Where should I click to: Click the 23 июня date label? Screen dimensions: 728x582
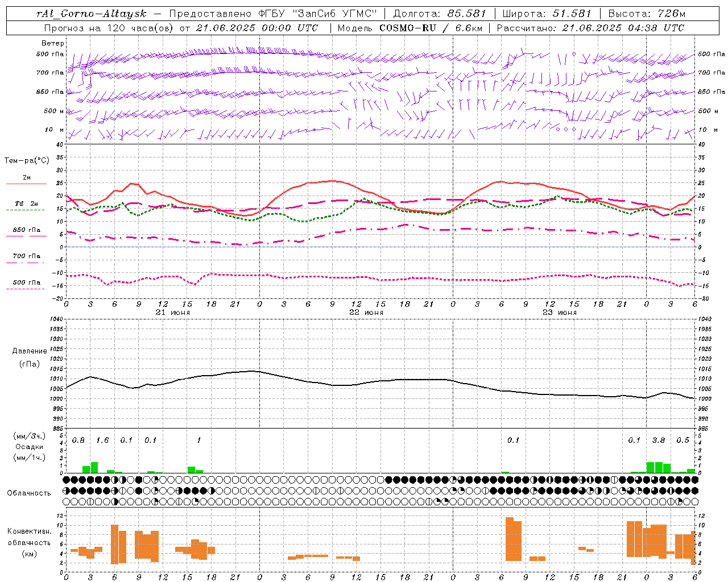click(x=560, y=313)
